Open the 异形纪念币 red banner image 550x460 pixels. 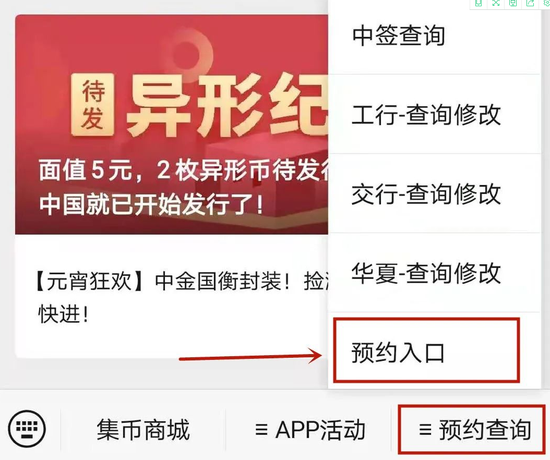click(172, 124)
